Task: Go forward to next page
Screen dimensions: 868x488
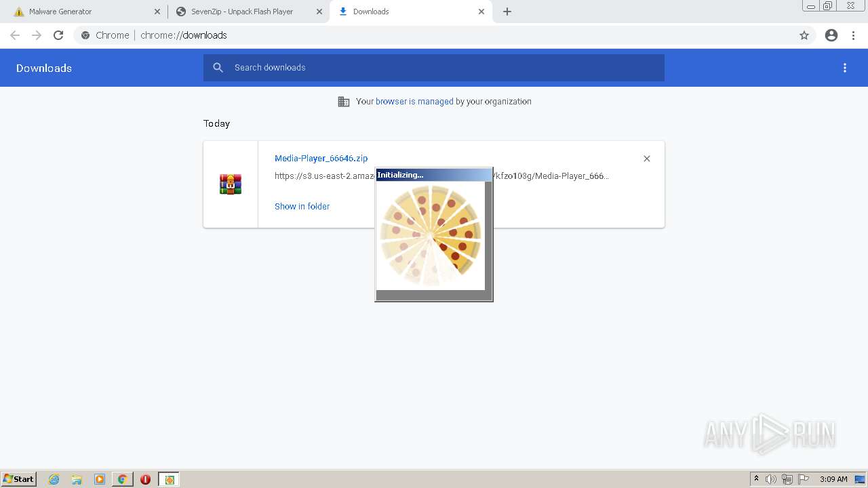Action: tap(37, 35)
